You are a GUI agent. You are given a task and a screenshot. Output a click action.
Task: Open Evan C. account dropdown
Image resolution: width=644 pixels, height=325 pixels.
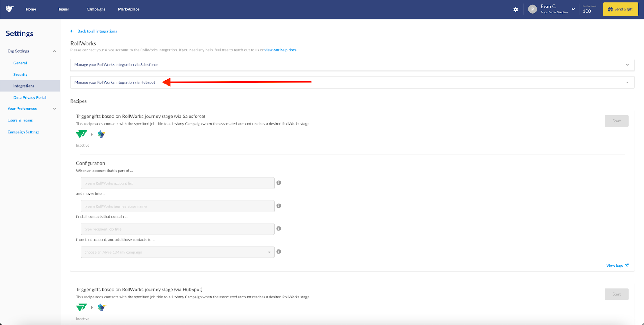[x=573, y=9]
